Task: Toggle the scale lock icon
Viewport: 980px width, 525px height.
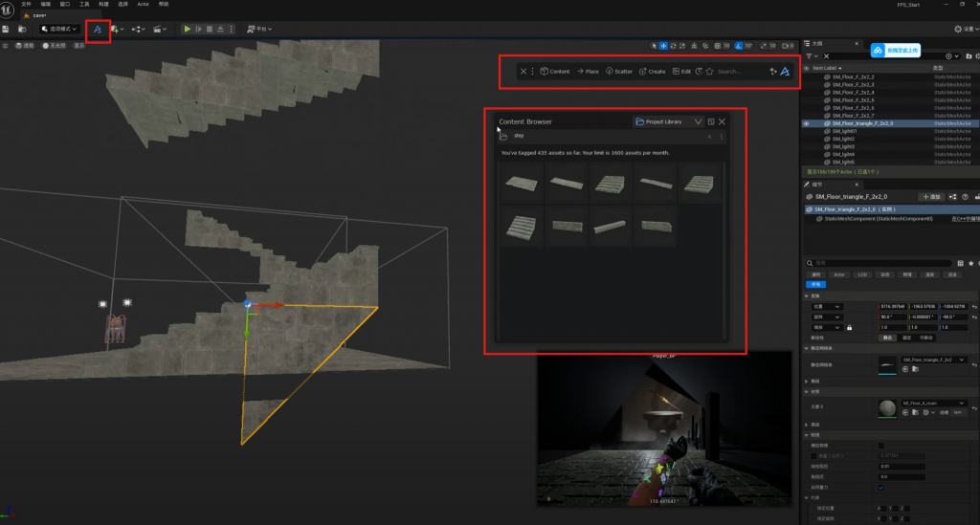Action: 849,328
